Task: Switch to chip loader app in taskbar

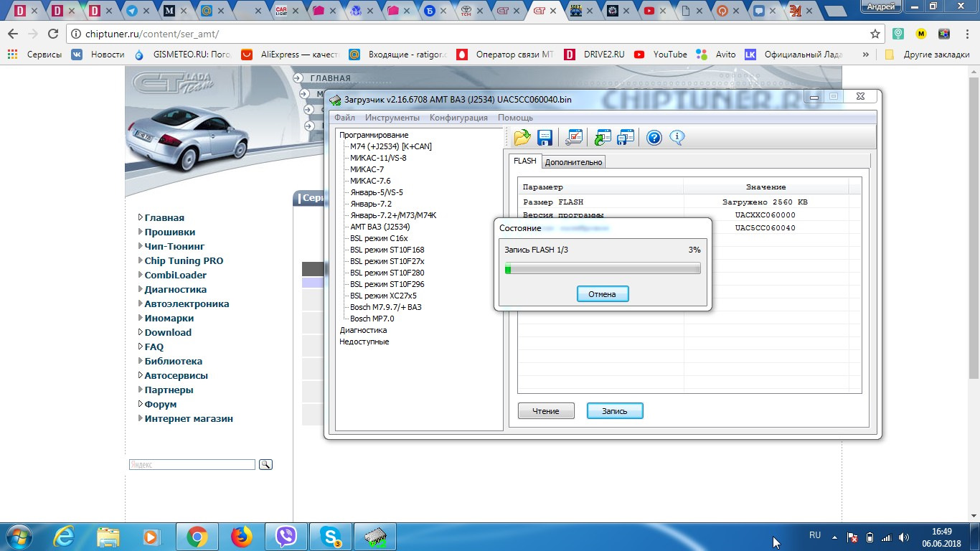Action: coord(376,537)
